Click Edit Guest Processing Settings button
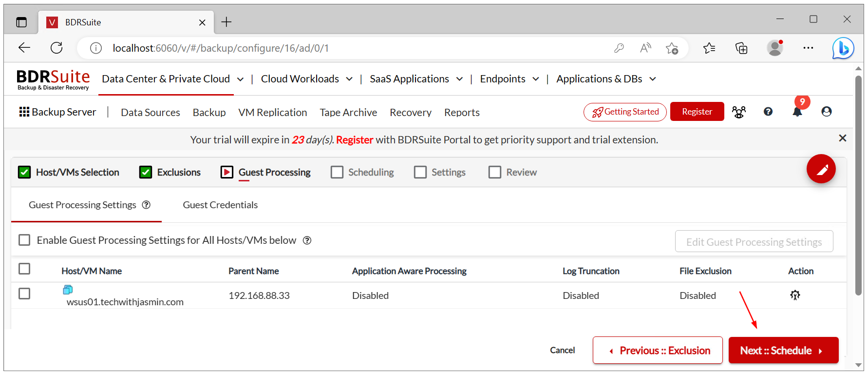This screenshot has height=374, width=868. [x=754, y=241]
